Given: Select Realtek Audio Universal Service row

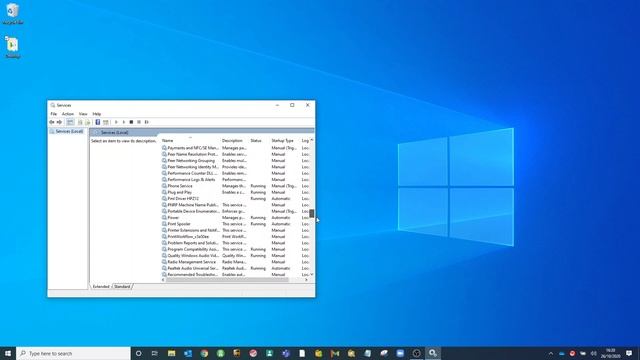Looking at the screenshot, I should [236, 268].
